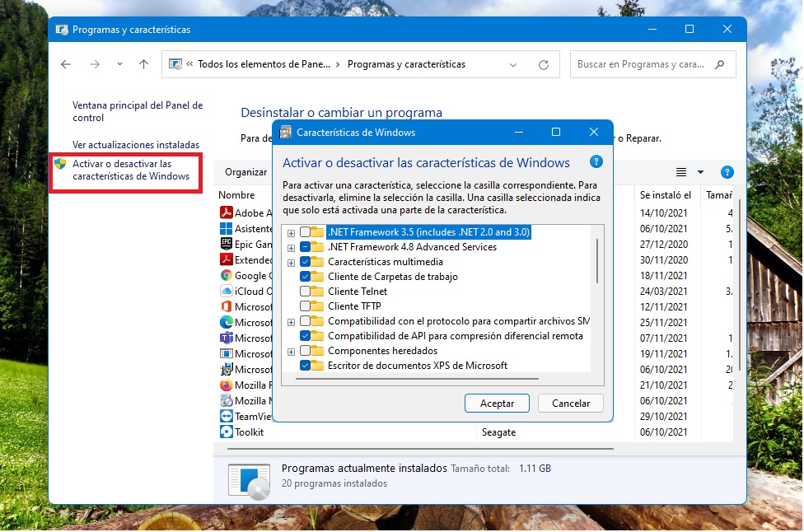
Task: Click the Mozilla Firefox program icon
Action: click(x=225, y=385)
